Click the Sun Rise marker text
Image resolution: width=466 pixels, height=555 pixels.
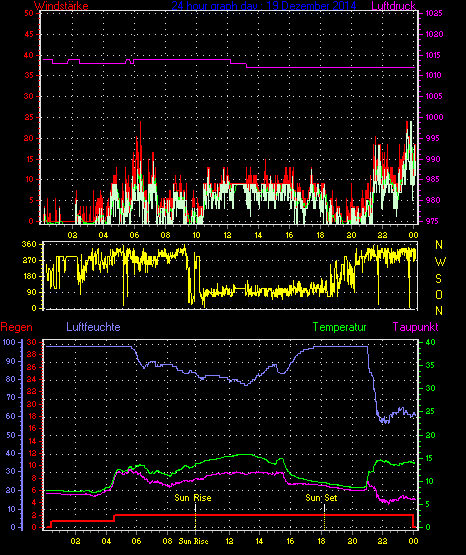193,498
